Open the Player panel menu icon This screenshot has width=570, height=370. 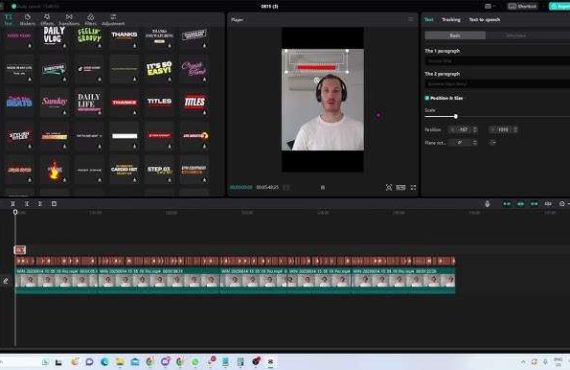(411, 19)
